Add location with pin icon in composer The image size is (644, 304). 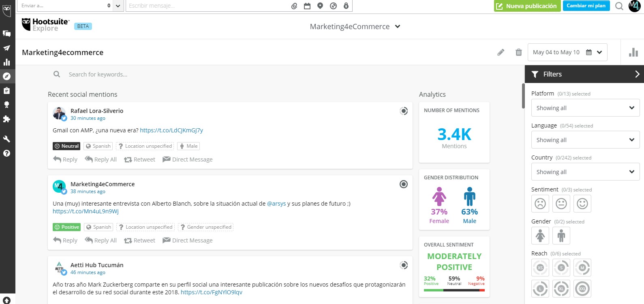(320, 6)
